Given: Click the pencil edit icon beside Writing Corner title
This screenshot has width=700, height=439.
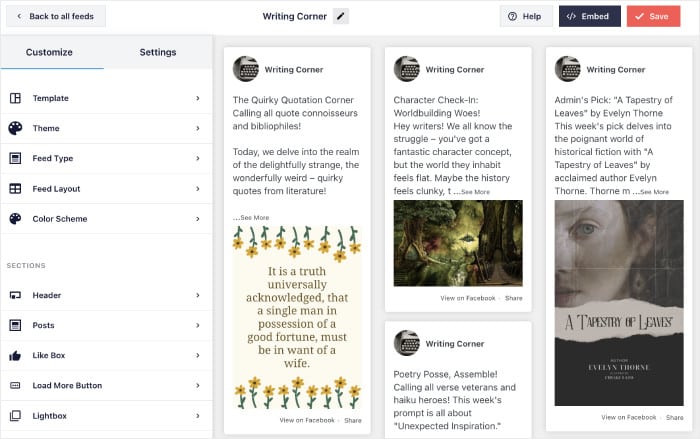Looking at the screenshot, I should pyautogui.click(x=341, y=17).
